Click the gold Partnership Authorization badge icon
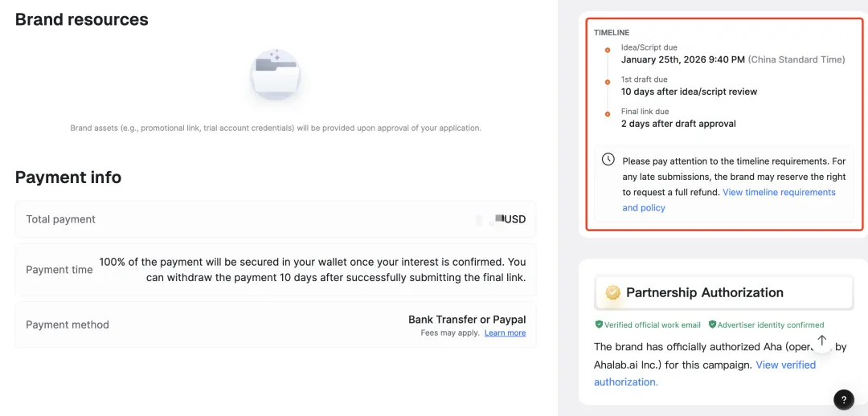Image resolution: width=868 pixels, height=416 pixels. coord(613,292)
